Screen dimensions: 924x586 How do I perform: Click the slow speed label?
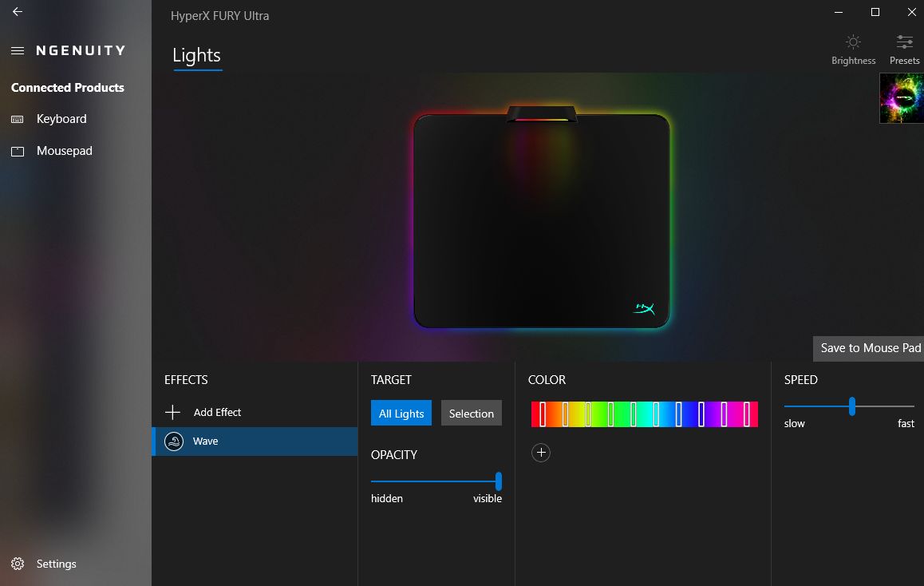[795, 423]
